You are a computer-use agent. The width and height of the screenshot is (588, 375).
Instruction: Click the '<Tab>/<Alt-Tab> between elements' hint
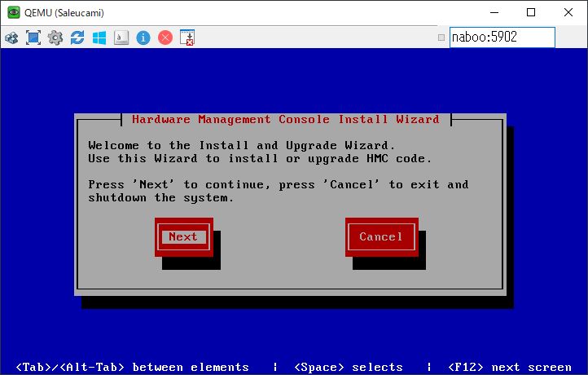coord(133,367)
